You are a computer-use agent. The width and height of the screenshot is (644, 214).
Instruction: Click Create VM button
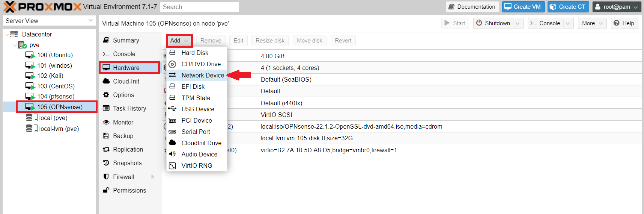tap(523, 7)
